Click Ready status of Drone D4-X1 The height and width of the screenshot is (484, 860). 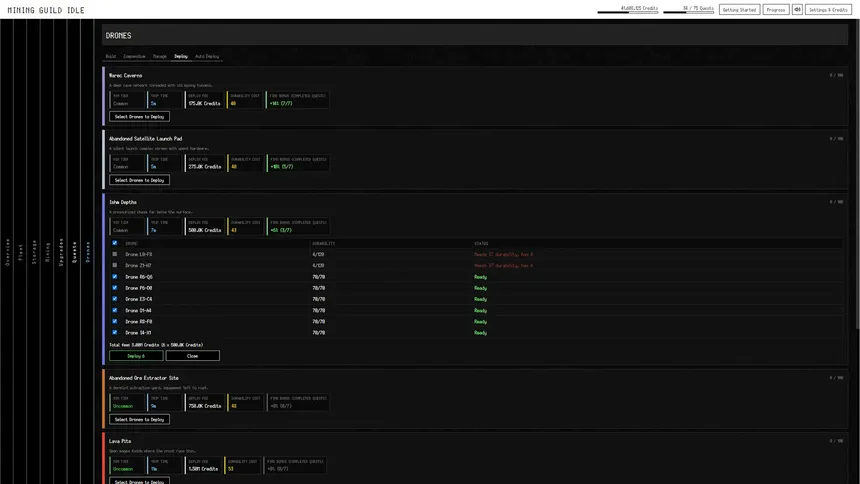point(480,333)
